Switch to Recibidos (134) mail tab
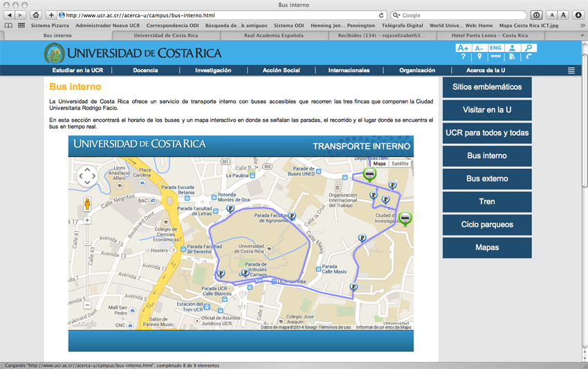This screenshot has height=369, width=588. tap(381, 35)
